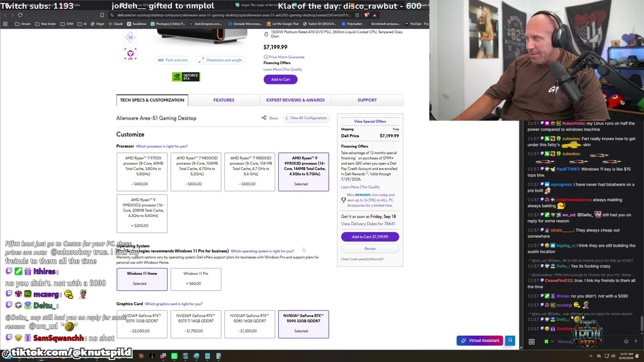
Task: Click the Share icon near View All Configurations
Action: pos(264,118)
